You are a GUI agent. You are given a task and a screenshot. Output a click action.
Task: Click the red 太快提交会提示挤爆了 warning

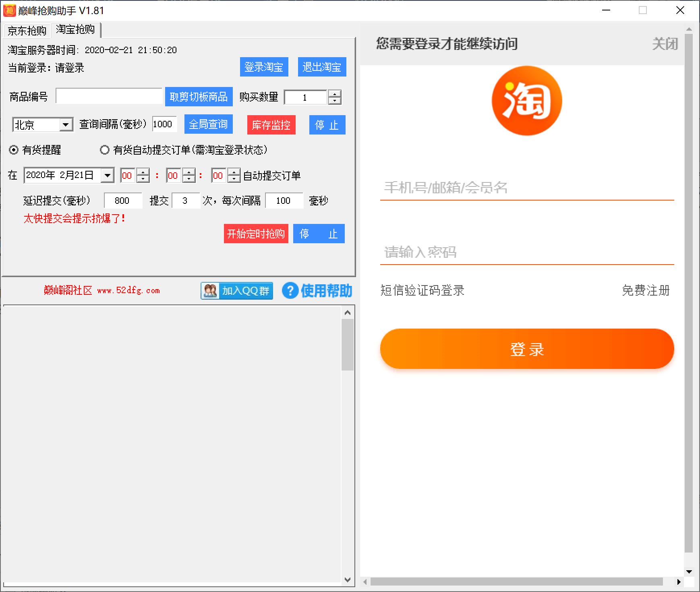coord(75,219)
